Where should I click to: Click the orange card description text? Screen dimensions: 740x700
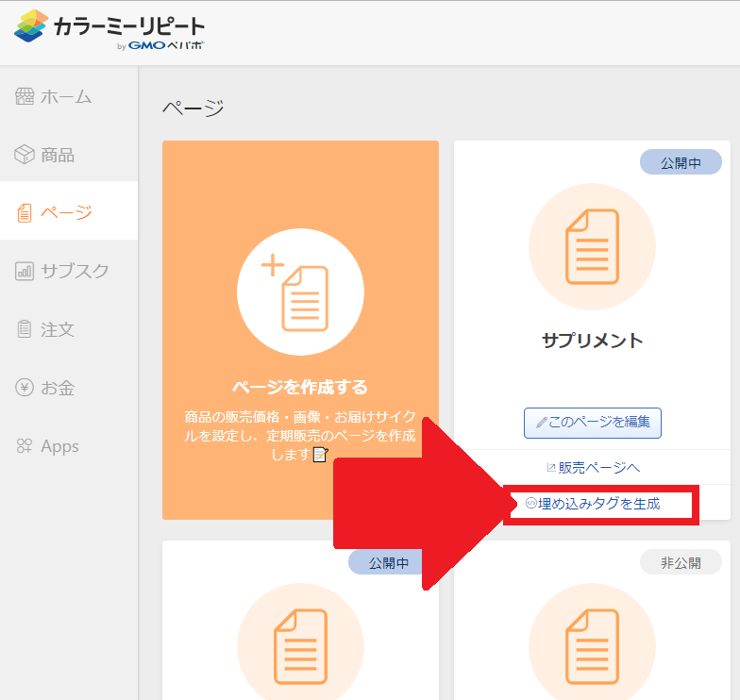[x=300, y=436]
